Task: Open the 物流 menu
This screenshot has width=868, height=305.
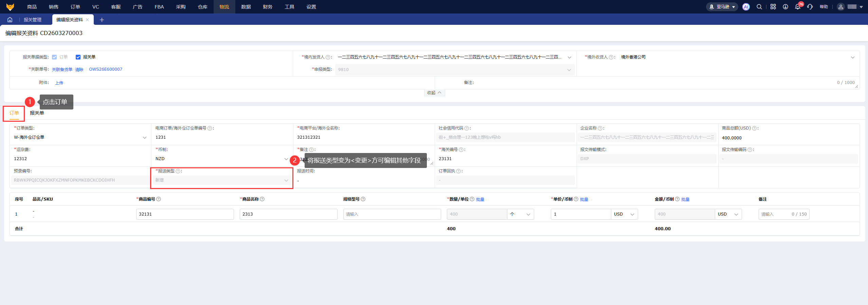Action: (x=224, y=7)
